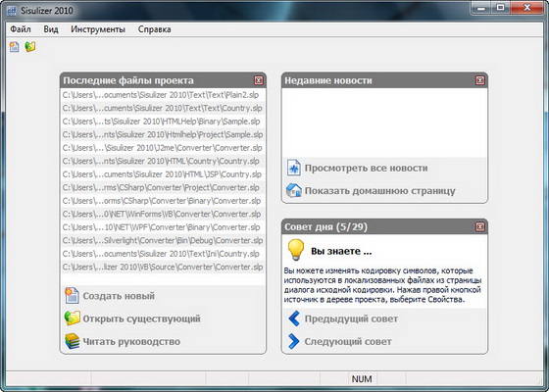Close the Недавние новости panel
Viewport: 549px width, 392px height.
pyautogui.click(x=480, y=80)
